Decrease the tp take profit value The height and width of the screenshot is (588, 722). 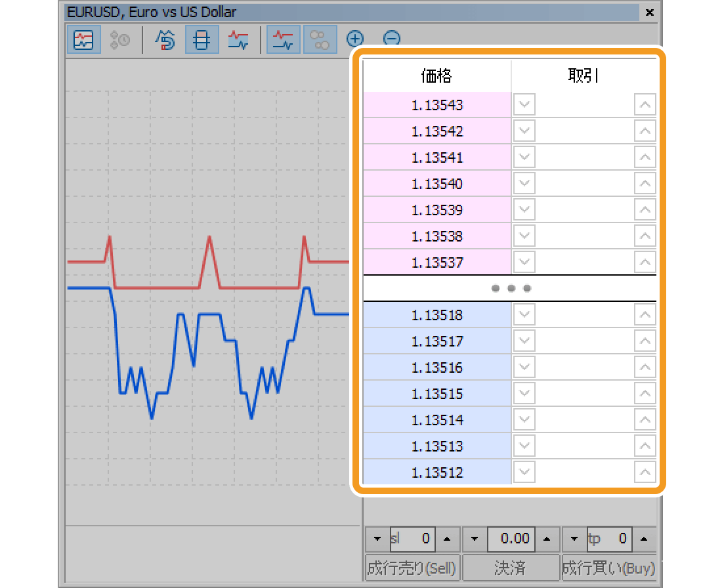(x=574, y=539)
